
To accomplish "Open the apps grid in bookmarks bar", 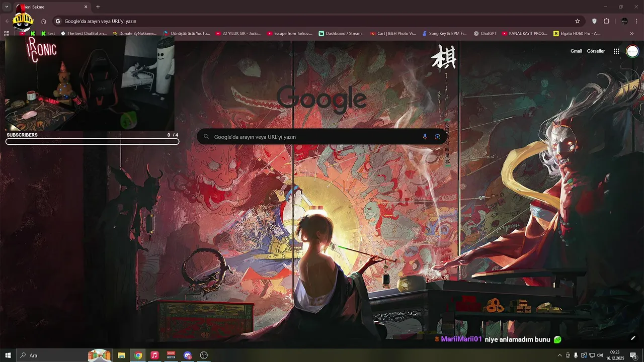I will [7, 33].
